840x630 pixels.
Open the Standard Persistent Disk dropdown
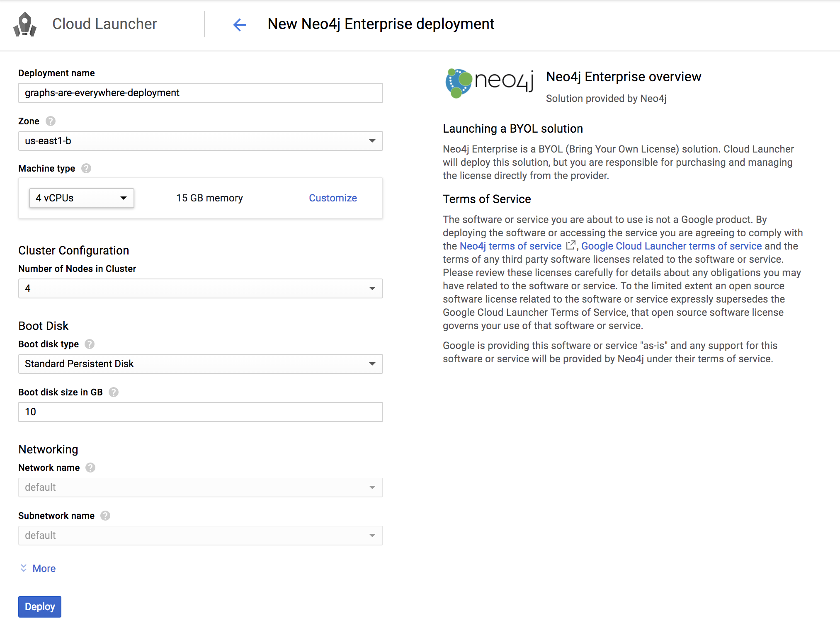pyautogui.click(x=200, y=364)
